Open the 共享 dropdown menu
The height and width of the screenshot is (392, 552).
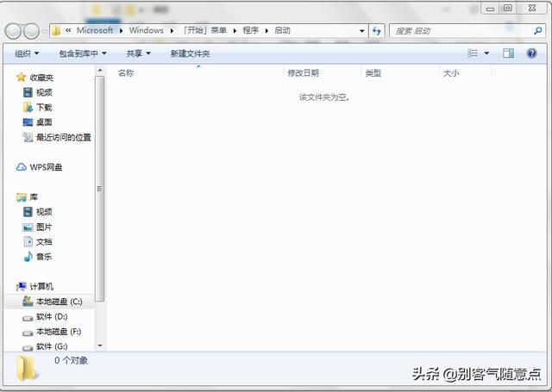click(138, 53)
